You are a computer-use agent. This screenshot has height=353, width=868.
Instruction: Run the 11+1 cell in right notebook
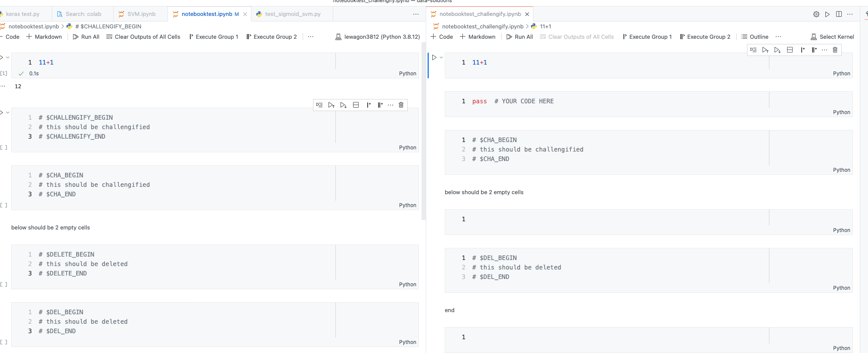[434, 57]
